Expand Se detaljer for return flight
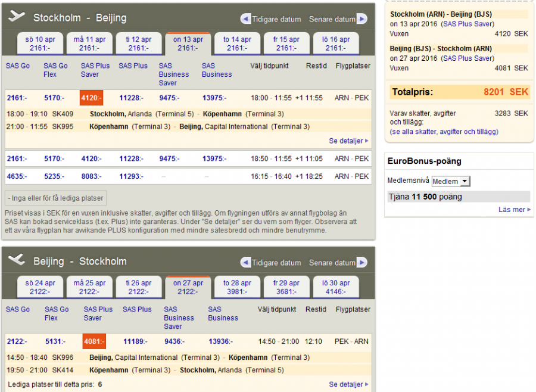Viewport: 536px width, 392px height. (348, 385)
